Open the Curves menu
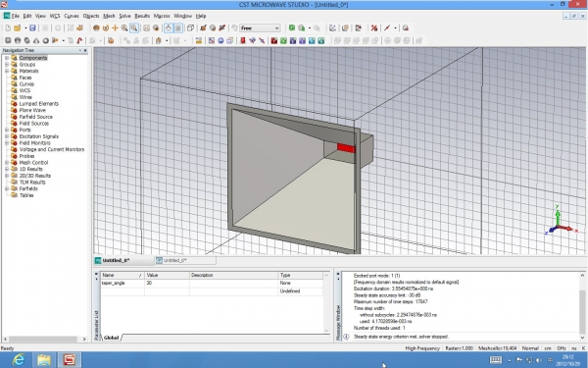588x368 pixels. click(x=72, y=16)
